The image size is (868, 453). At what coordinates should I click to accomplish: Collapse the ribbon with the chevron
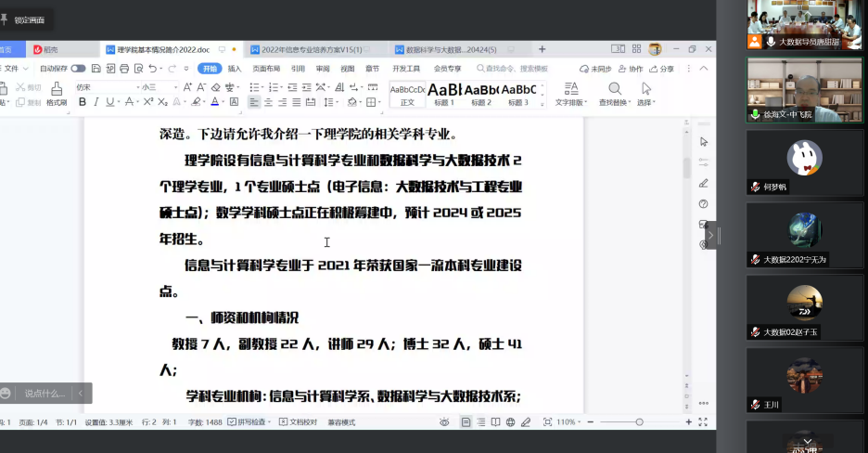704,69
